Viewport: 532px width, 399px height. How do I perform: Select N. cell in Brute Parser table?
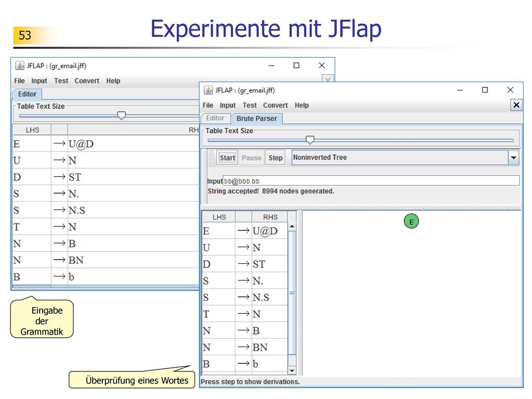click(270, 281)
